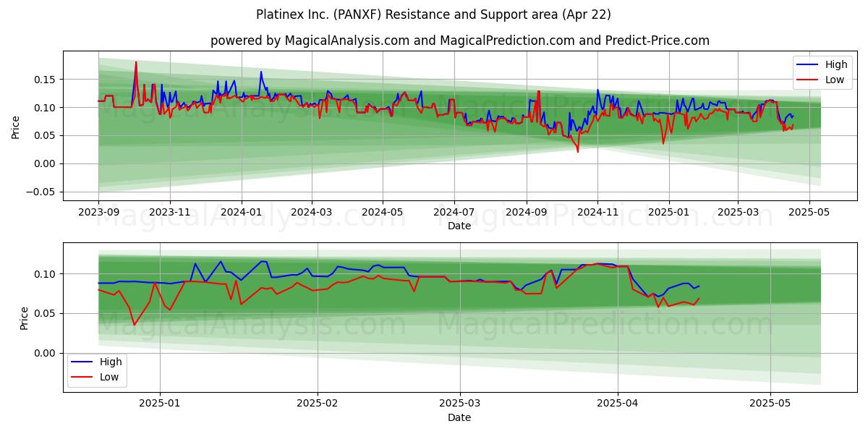This screenshot has width=868, height=434.
Task: Click the '2024-01' date tick label
Action: pos(240,212)
